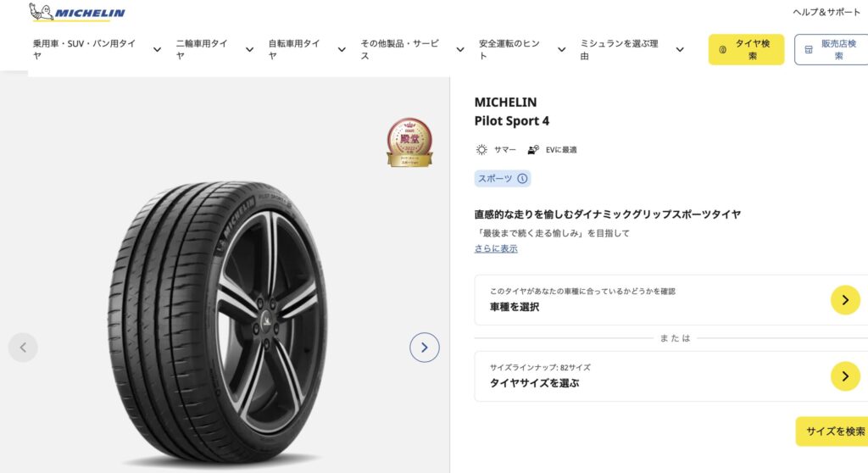
Task: Click the EV car icon
Action: point(533,150)
